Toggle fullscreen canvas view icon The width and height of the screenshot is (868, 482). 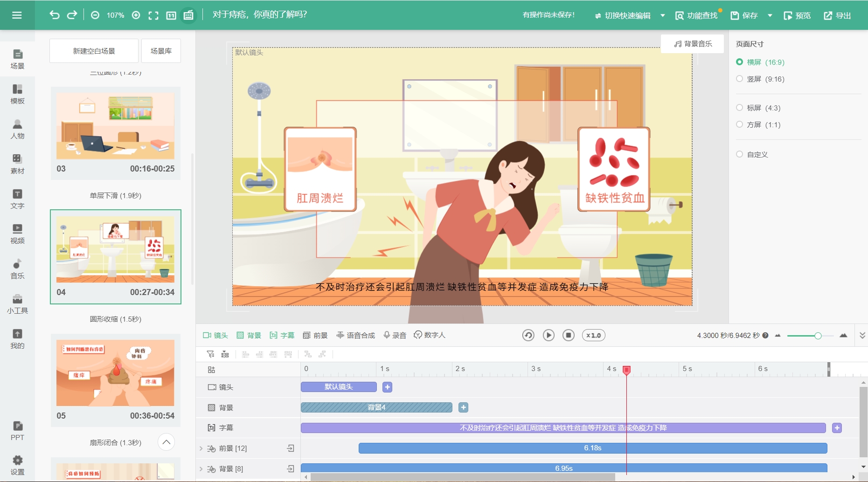(153, 15)
